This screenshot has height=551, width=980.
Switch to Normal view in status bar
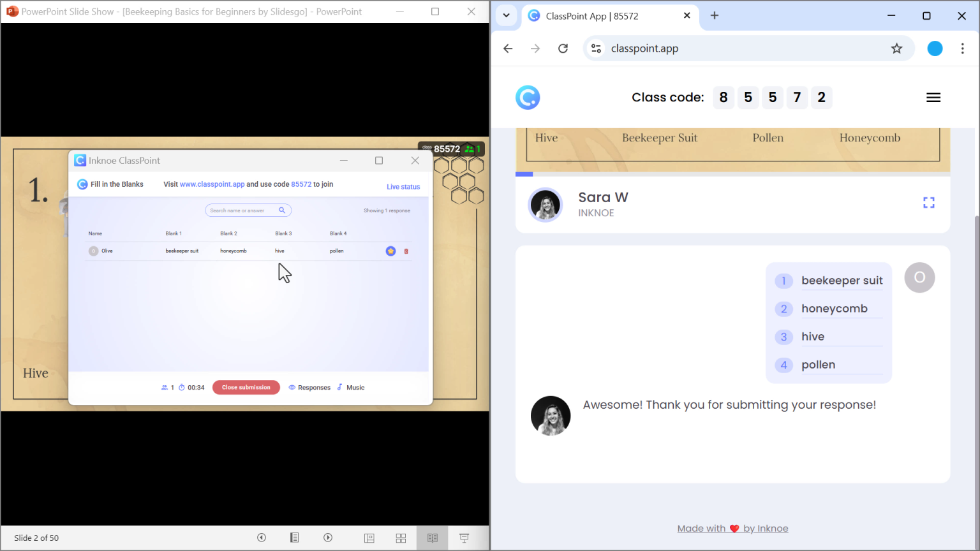(369, 538)
